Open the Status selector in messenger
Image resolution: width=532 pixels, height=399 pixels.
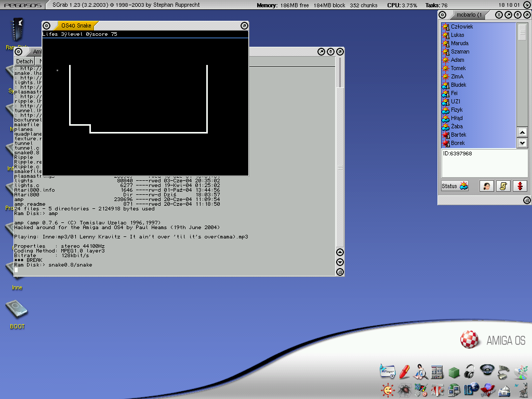(x=455, y=186)
